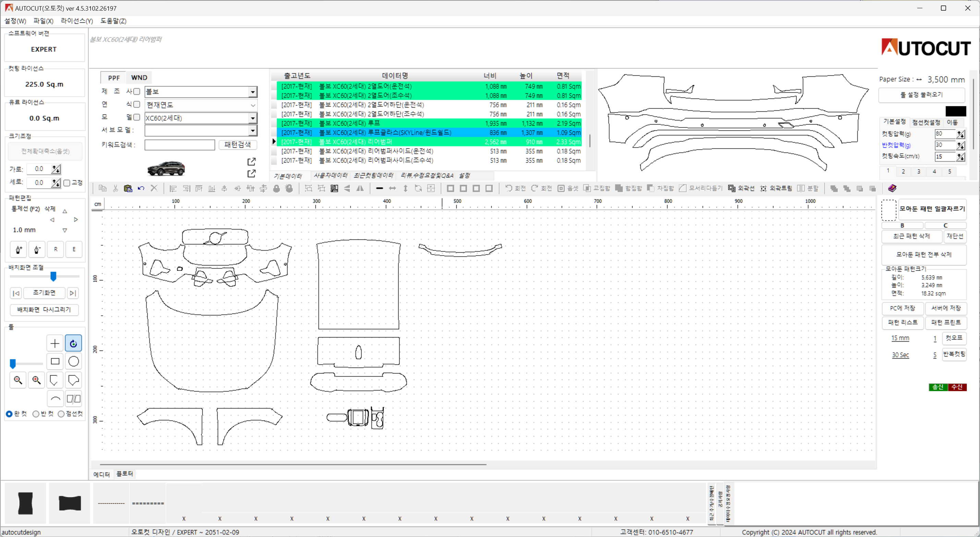This screenshot has height=537, width=980.
Task: Enable the 고정 lock ratio checkbox
Action: [x=67, y=183]
